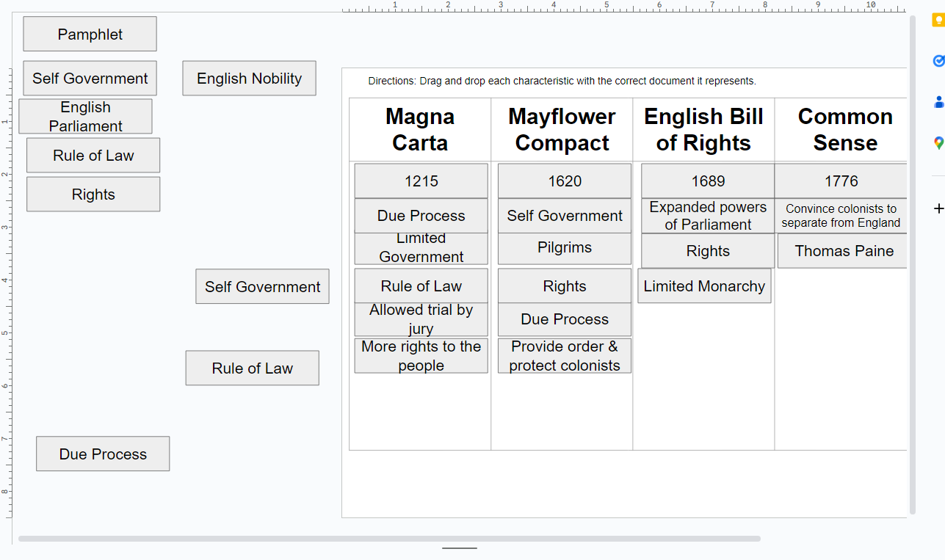Select Self Government box directly beneath Pamphlet
Screen dimensions: 945x560
coord(90,79)
